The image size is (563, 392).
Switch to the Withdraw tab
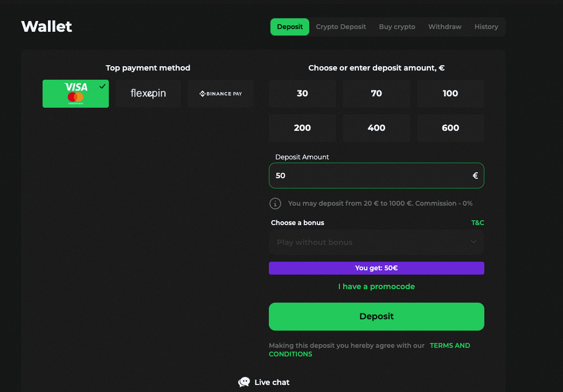(x=444, y=27)
